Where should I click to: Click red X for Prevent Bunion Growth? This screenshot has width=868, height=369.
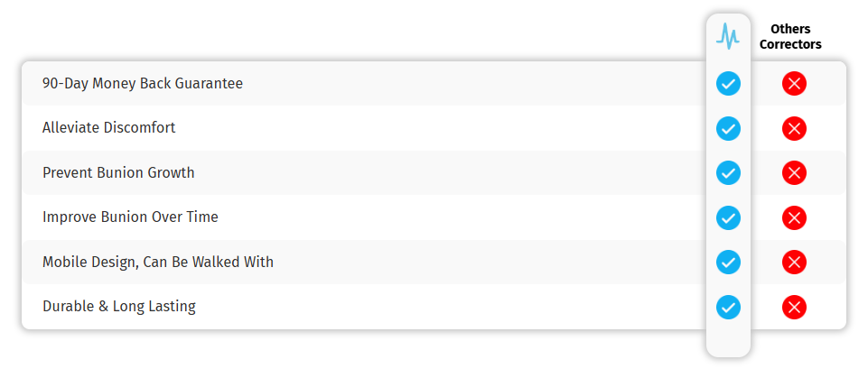(x=794, y=172)
